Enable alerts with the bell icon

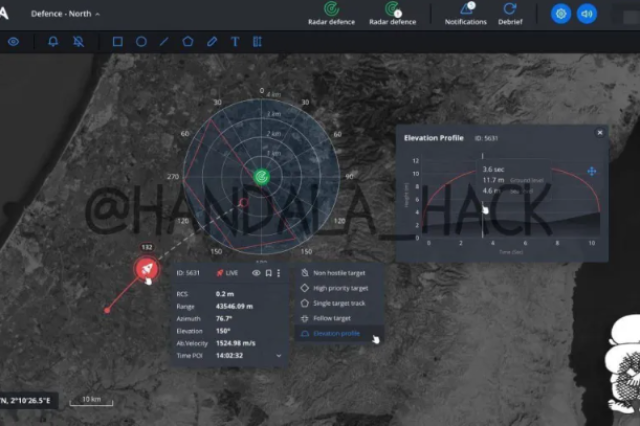point(53,42)
